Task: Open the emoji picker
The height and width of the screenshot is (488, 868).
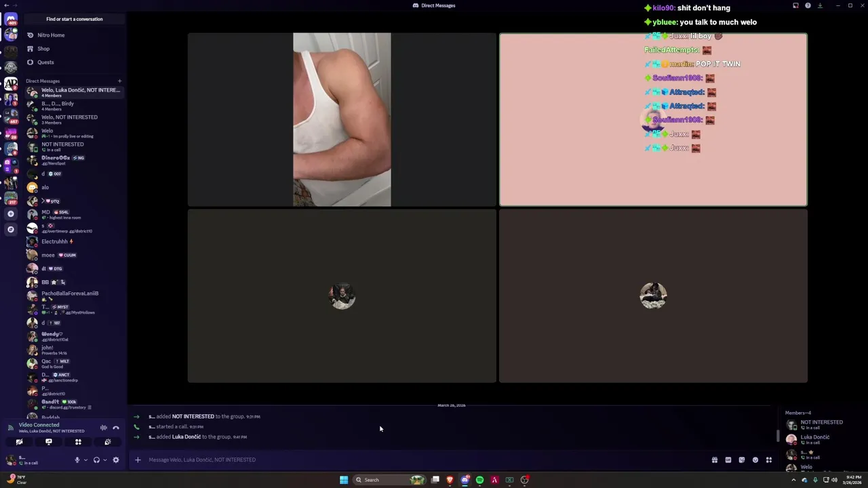Action: [755, 460]
